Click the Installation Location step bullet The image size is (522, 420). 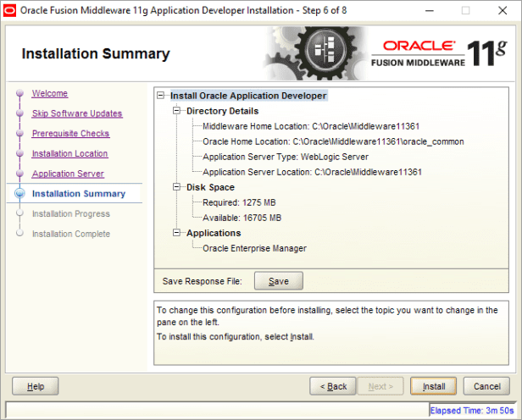tap(20, 153)
